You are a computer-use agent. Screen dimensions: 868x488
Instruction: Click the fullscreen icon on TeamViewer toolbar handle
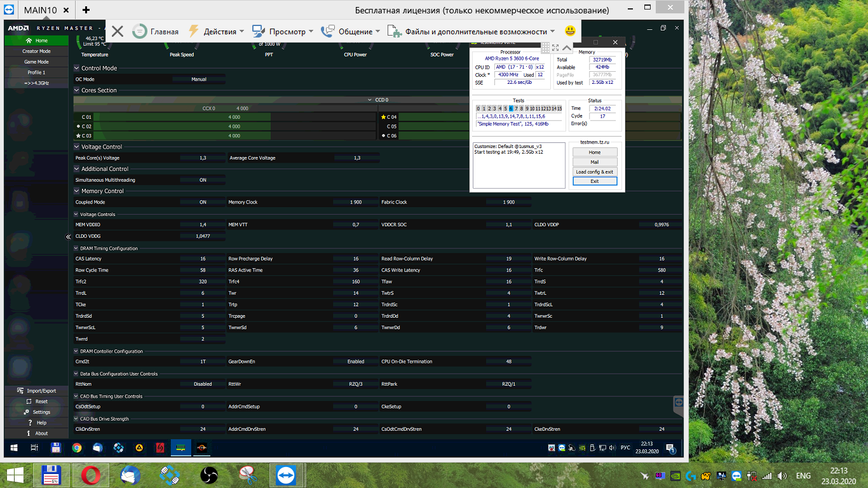click(555, 48)
